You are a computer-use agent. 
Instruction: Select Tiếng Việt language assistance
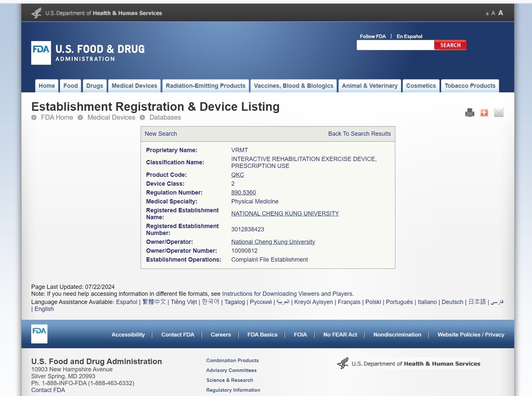(184, 302)
